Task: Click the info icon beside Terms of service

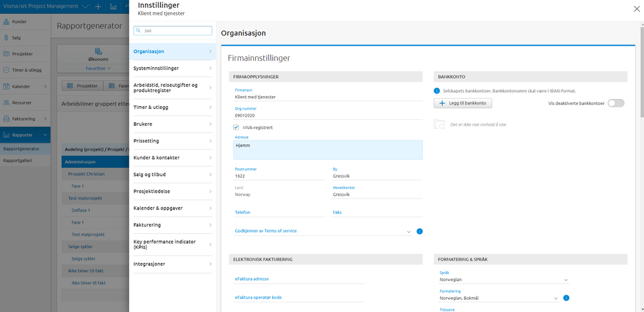Action: tap(419, 231)
